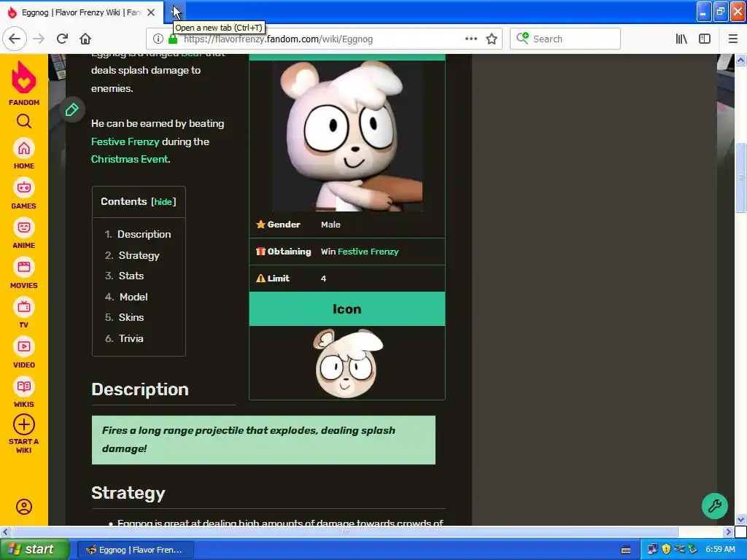Go back with the browser back arrow
The height and width of the screenshot is (560, 747).
tap(15, 39)
